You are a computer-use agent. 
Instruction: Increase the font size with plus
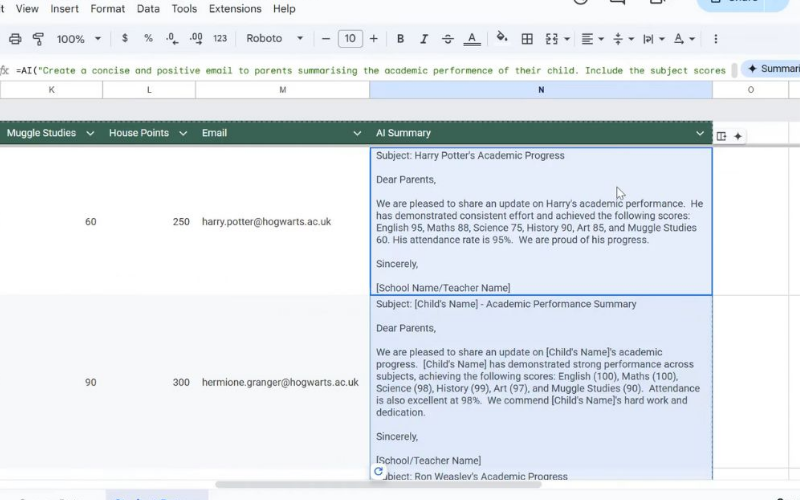point(373,39)
